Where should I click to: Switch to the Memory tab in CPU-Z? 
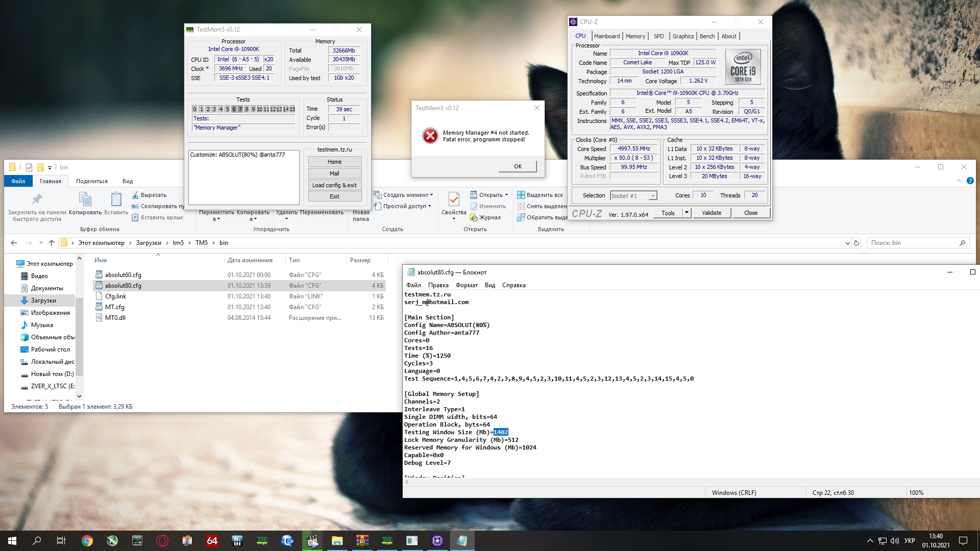click(635, 36)
